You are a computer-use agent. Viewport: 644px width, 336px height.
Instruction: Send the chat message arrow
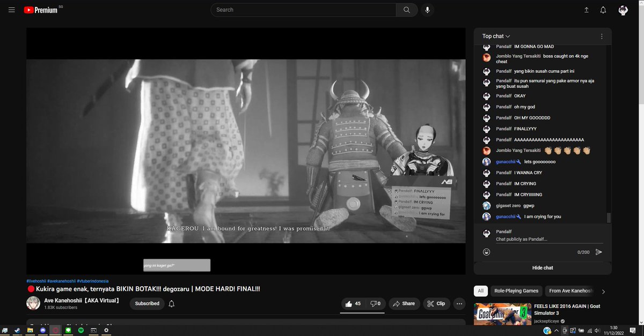[599, 252]
